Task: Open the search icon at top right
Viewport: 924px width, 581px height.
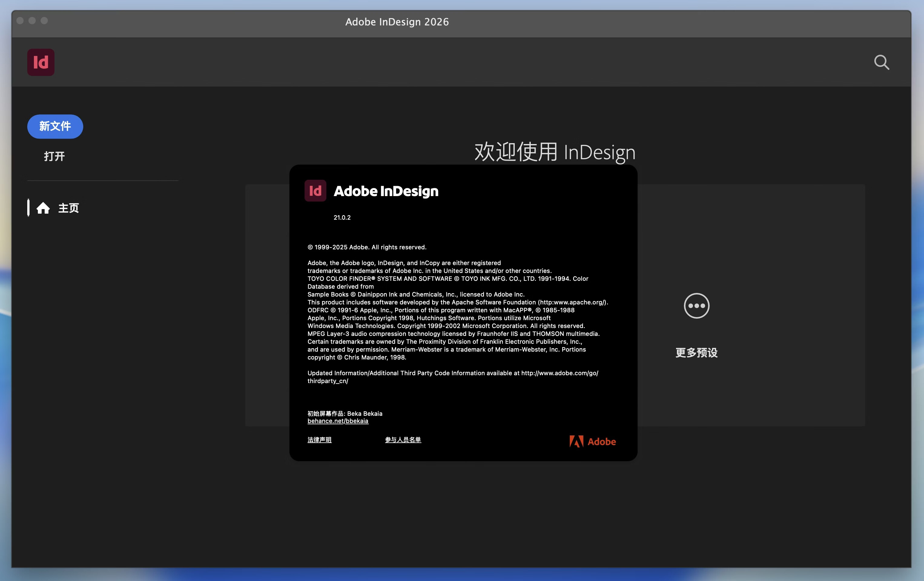Action: (881, 62)
